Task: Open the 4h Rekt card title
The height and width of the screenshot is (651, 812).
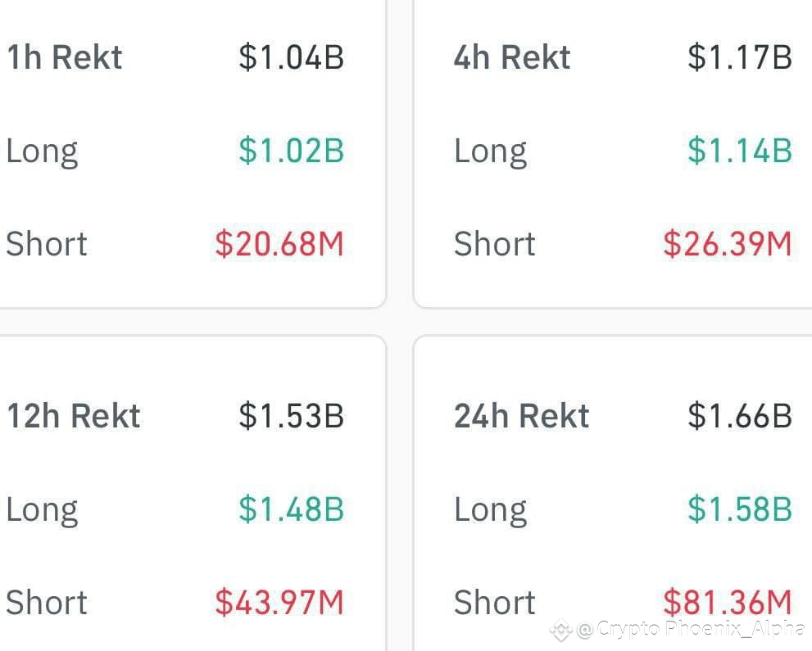Action: click(x=512, y=57)
